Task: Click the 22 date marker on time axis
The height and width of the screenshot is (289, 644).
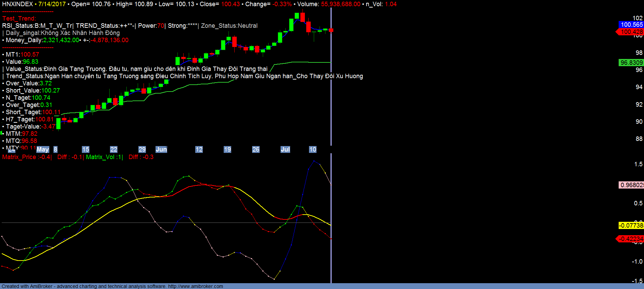Action: 113,149
